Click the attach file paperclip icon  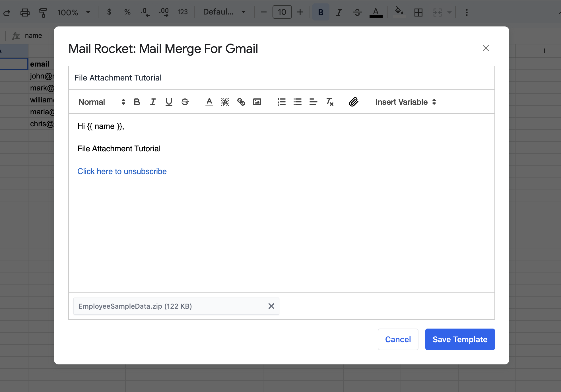click(x=353, y=102)
